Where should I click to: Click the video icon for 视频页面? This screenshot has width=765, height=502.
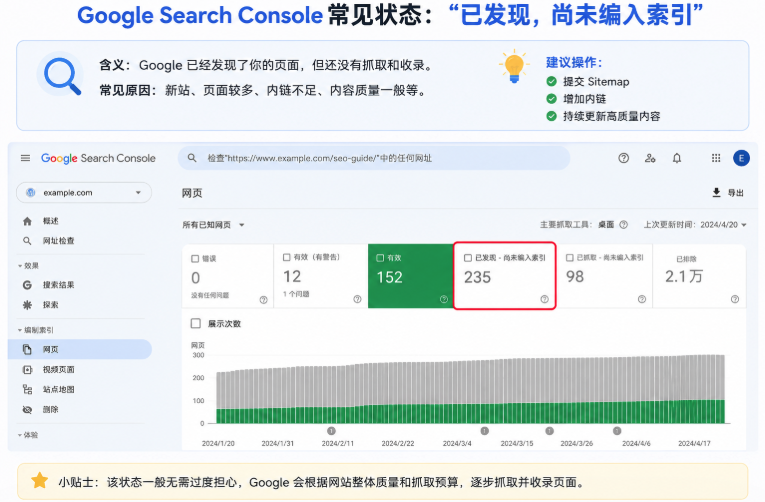pos(27,370)
